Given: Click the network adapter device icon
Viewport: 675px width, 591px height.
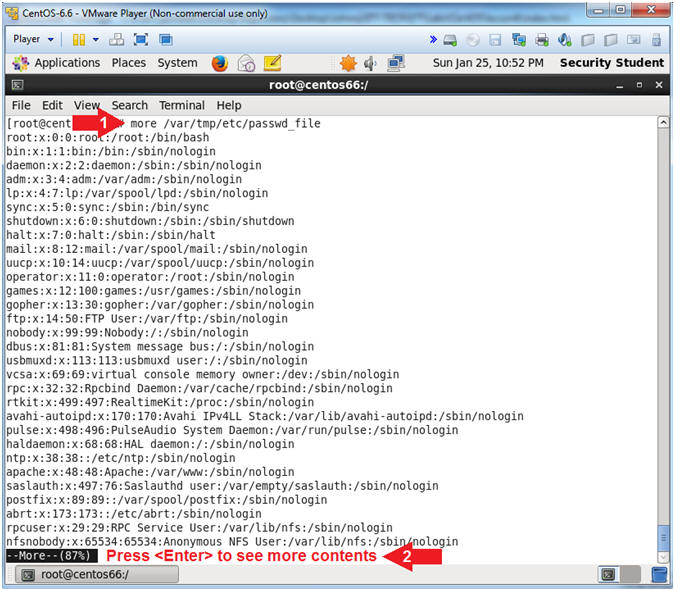Looking at the screenshot, I should pyautogui.click(x=519, y=40).
